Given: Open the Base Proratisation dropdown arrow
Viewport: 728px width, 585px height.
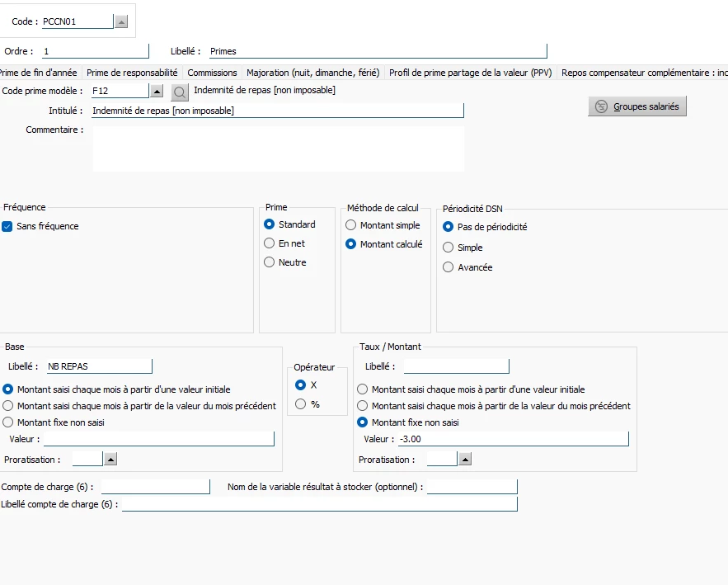Looking at the screenshot, I should pyautogui.click(x=110, y=459).
